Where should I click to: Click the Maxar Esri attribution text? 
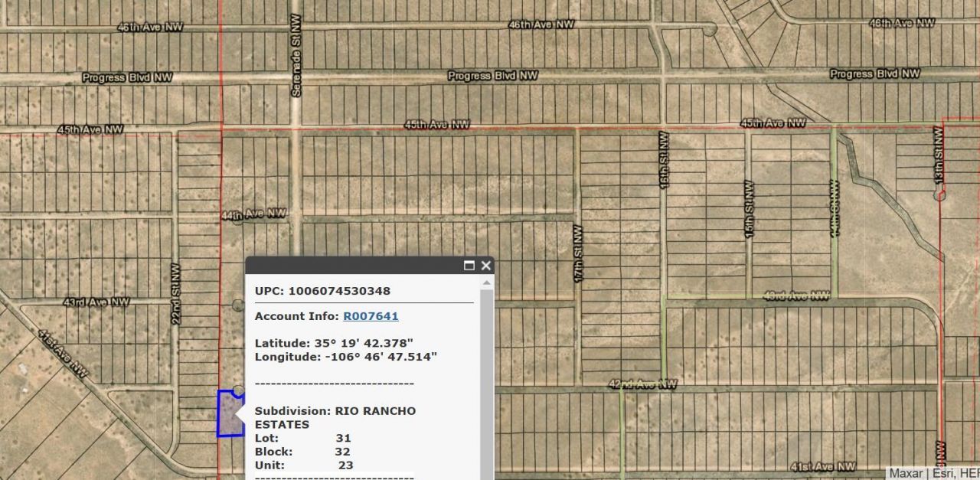click(933, 473)
